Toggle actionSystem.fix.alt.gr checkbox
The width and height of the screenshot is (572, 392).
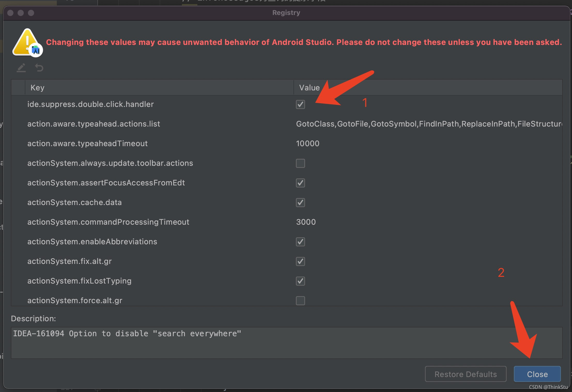[300, 262]
